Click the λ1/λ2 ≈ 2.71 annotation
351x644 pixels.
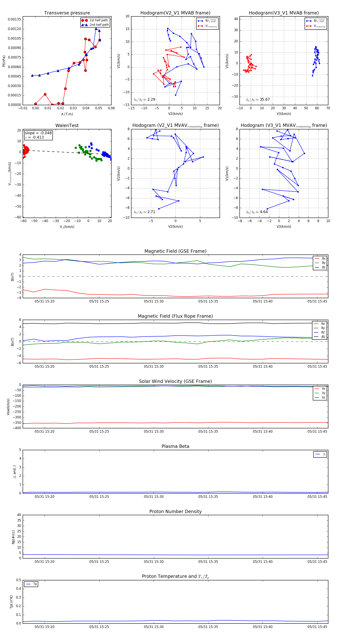pyautogui.click(x=144, y=212)
